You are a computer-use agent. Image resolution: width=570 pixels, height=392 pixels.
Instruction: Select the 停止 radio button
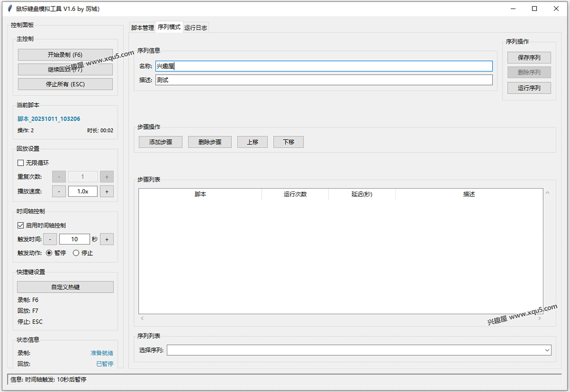pyautogui.click(x=76, y=253)
